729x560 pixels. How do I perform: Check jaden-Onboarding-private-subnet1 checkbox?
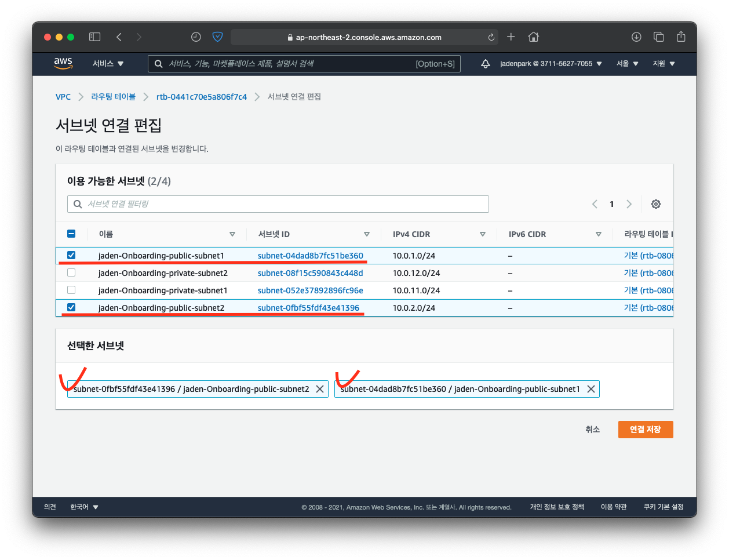point(71,290)
